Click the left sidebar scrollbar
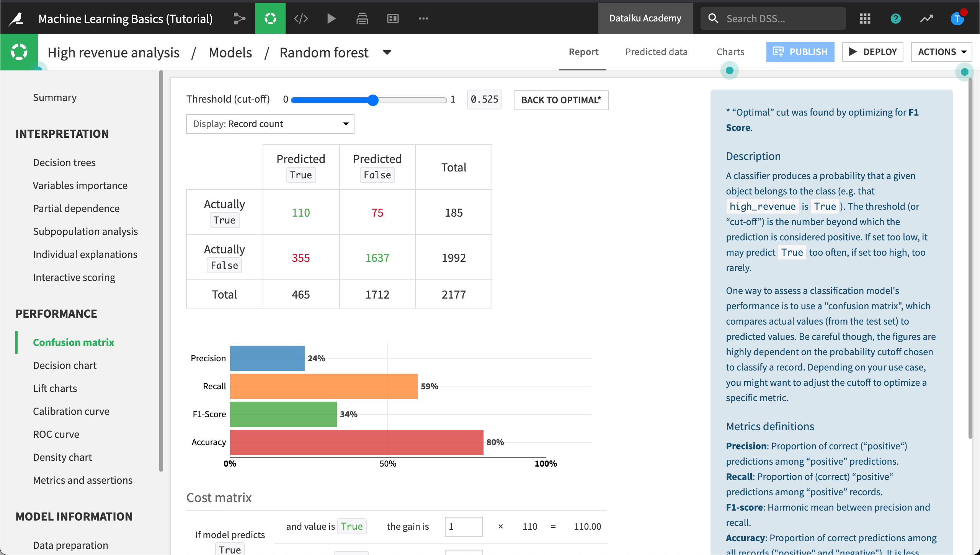 point(161,271)
